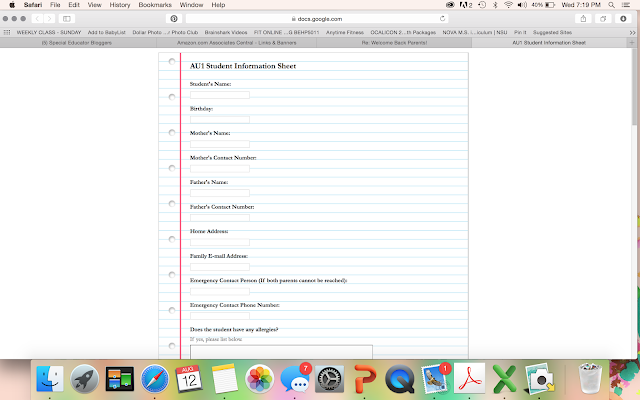Click the 1Password extension icon in toolbar
The height and width of the screenshot is (400, 640).
pos(174,19)
